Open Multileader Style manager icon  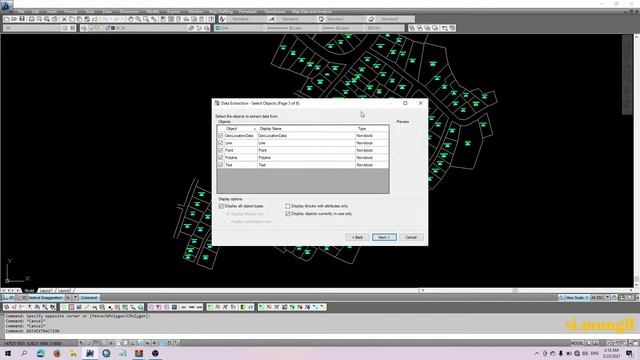371,19
